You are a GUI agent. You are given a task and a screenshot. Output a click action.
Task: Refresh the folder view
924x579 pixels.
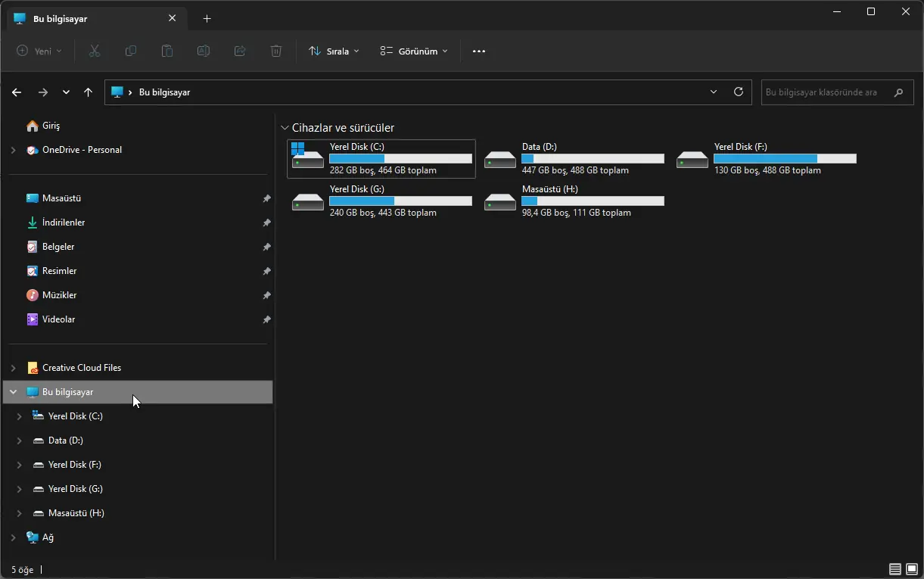pos(739,92)
